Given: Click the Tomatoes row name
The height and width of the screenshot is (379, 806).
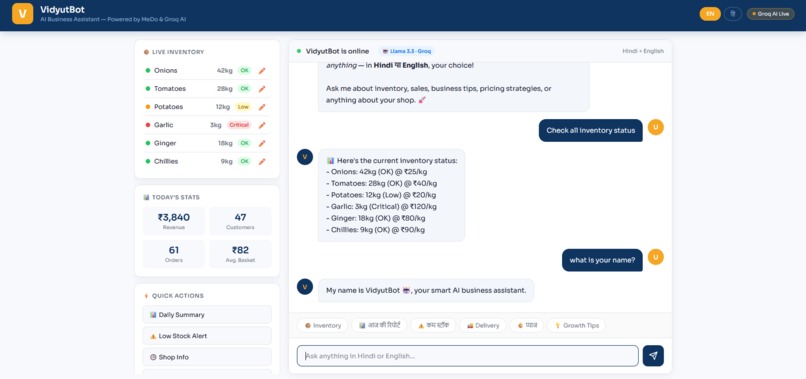Looking at the screenshot, I should (170, 88).
